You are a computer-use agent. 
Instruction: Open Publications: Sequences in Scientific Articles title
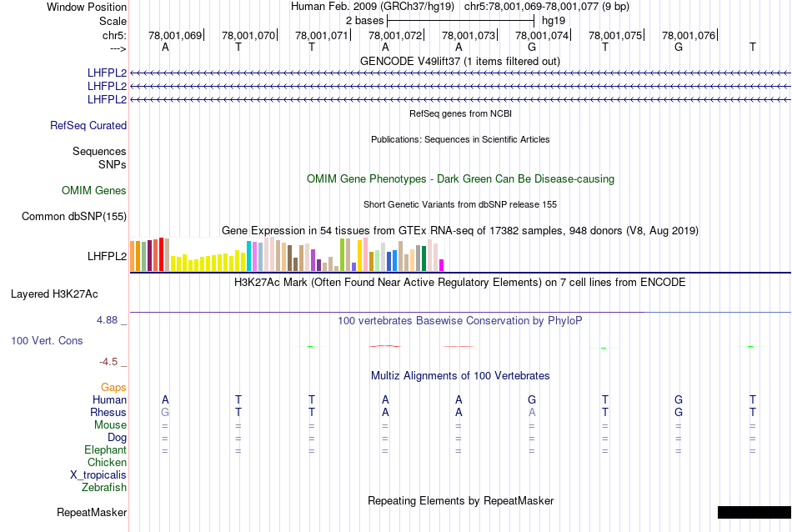(x=460, y=139)
